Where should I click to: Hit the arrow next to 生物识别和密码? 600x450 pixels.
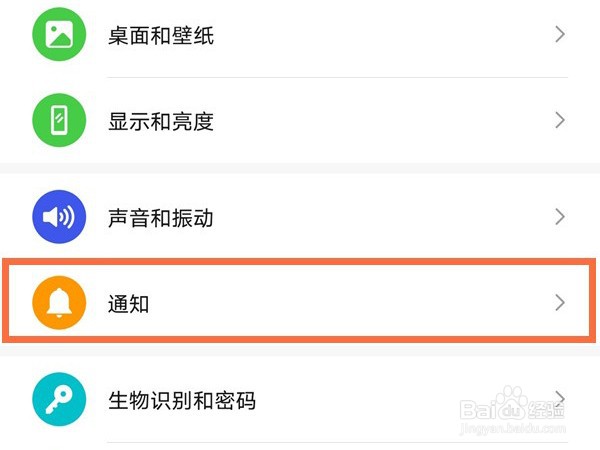coord(560,397)
